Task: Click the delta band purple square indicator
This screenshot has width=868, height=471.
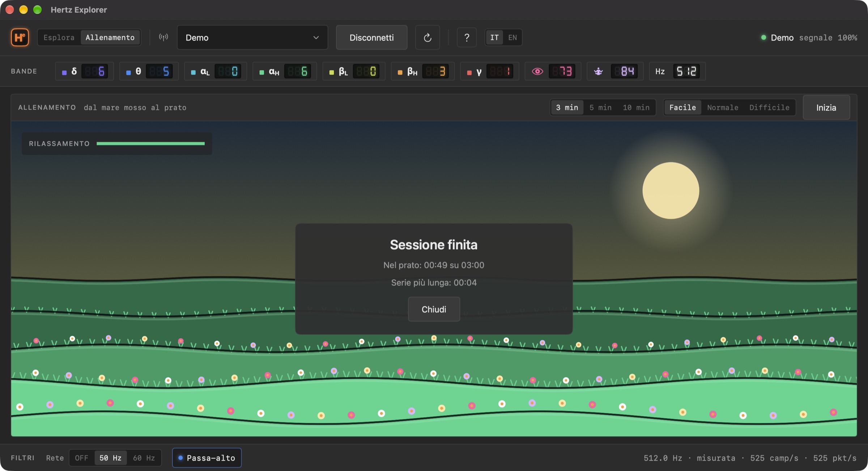Action: point(64,72)
